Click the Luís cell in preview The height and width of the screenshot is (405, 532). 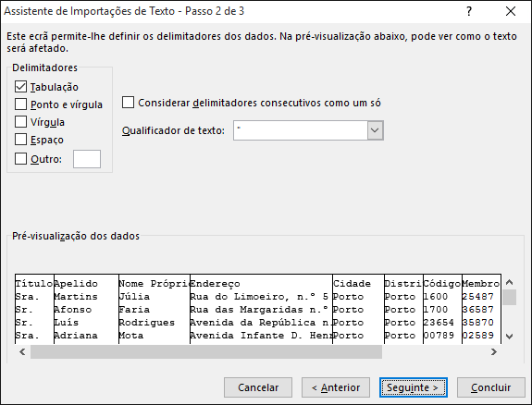[67, 322]
